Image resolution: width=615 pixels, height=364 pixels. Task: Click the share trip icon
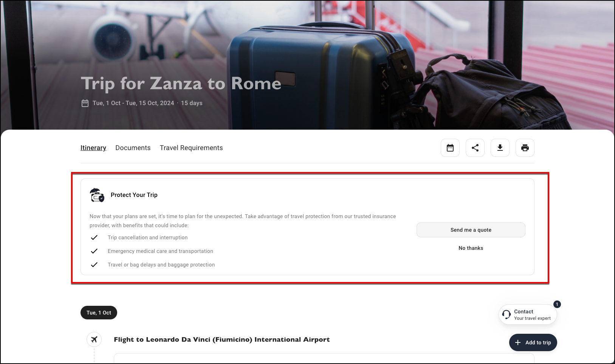(475, 148)
